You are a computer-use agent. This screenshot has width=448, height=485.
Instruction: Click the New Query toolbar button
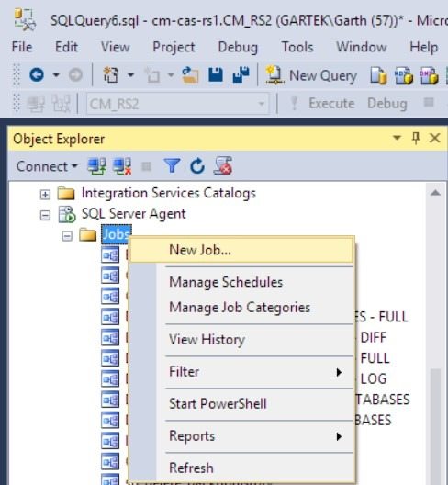(x=311, y=75)
